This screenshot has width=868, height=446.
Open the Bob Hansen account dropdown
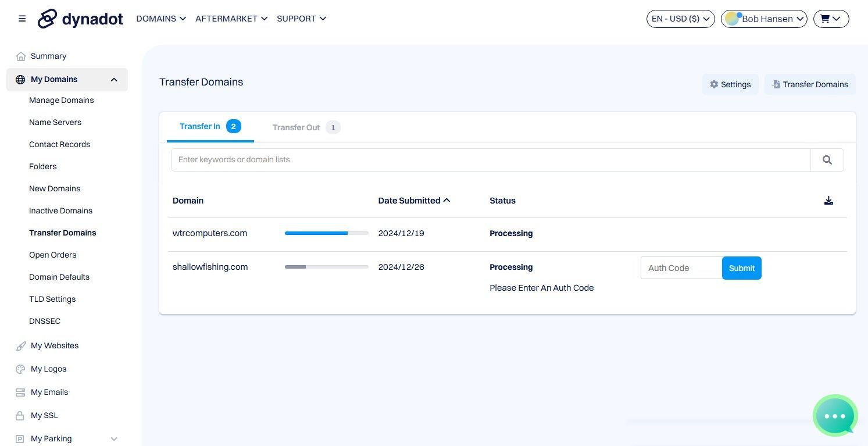click(x=764, y=19)
